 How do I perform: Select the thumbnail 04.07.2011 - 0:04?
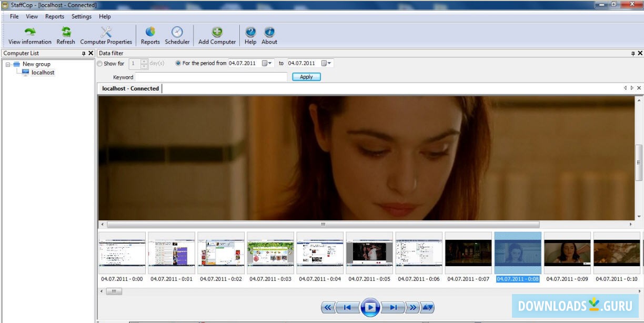(x=320, y=253)
